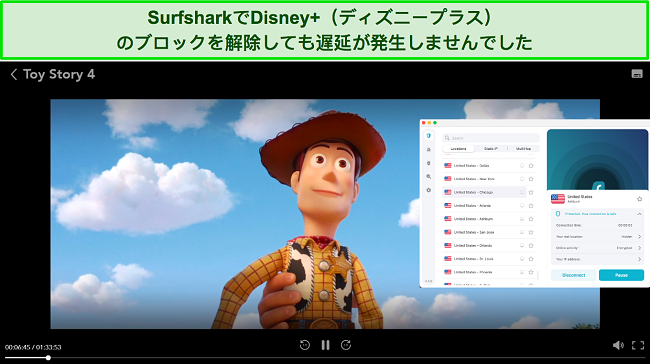The image size is (650, 364).
Task: Enter fullscreen mode in the player
Action: [x=638, y=345]
